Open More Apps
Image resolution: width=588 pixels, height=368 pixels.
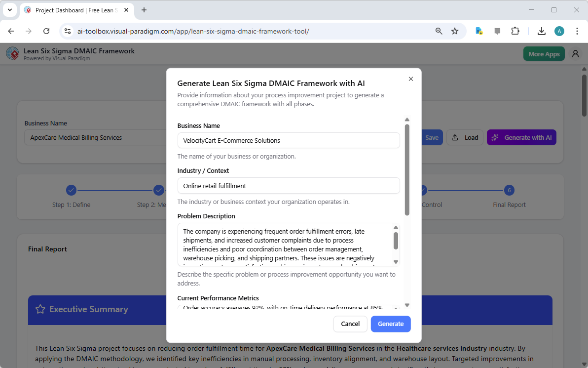(544, 53)
